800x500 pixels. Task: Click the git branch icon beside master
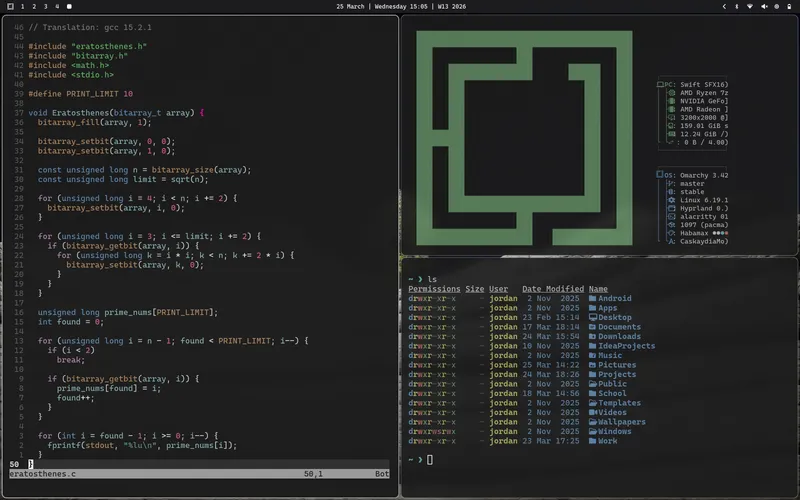[672, 184]
